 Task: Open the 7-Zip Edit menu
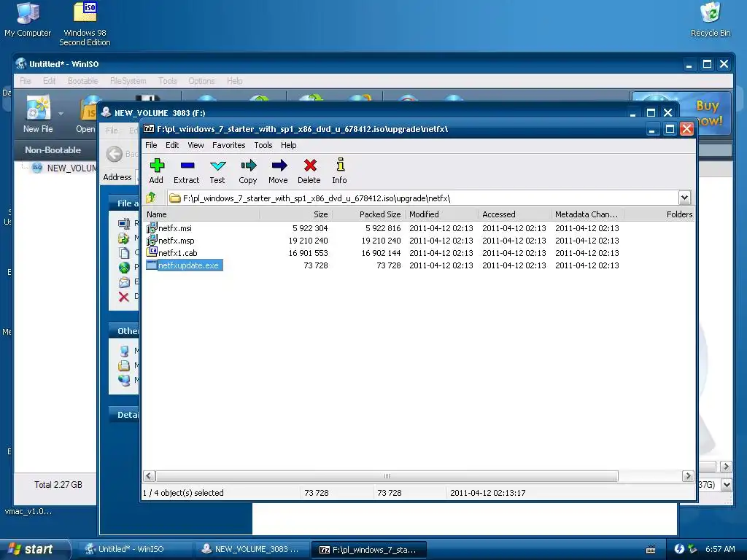coord(172,145)
